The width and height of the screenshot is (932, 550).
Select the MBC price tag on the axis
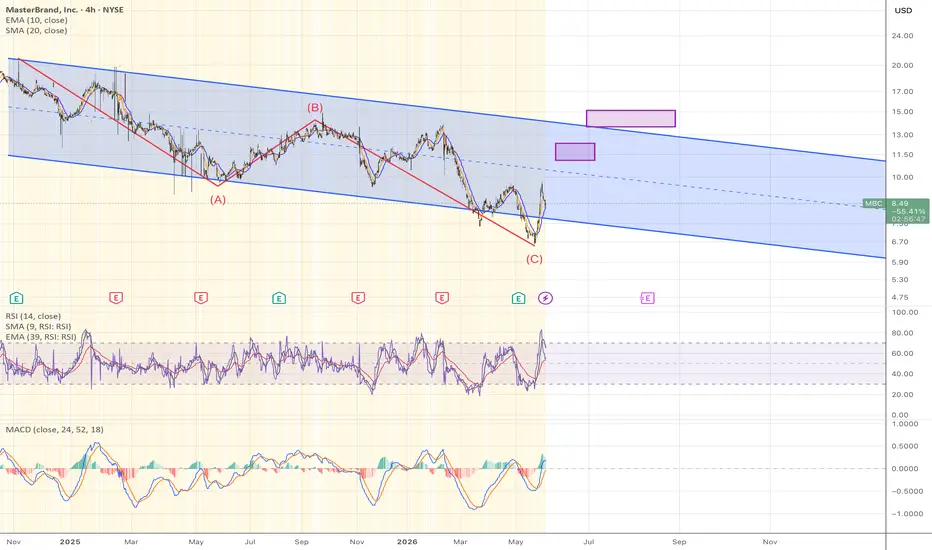click(x=874, y=203)
